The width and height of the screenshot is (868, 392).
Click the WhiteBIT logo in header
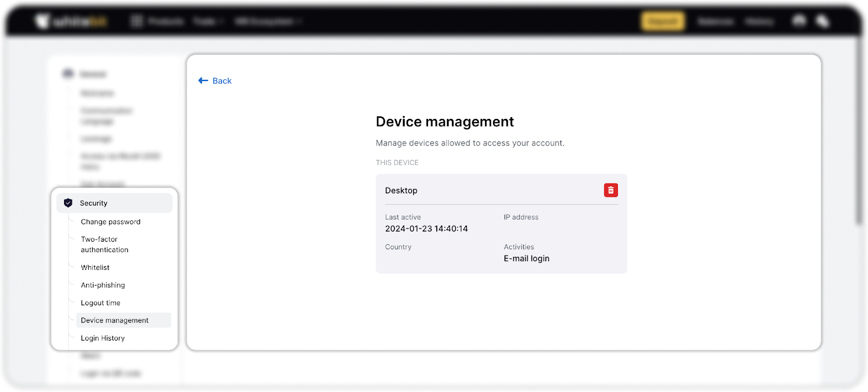click(71, 22)
